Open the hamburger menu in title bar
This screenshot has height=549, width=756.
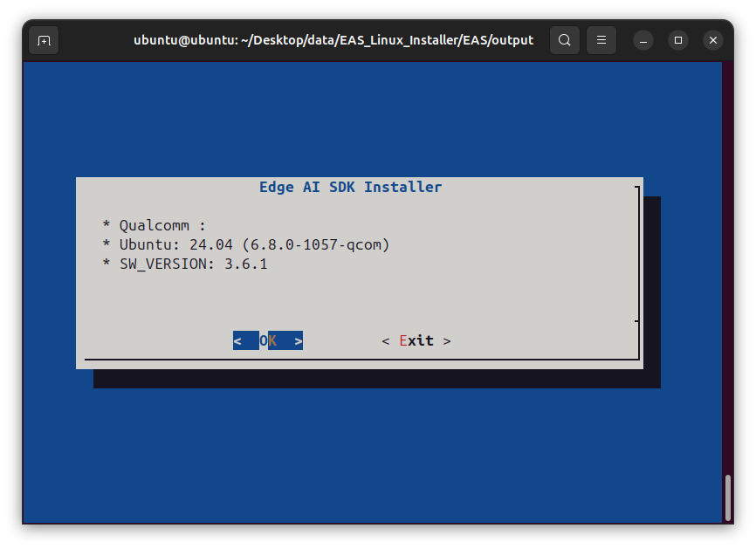coord(601,40)
